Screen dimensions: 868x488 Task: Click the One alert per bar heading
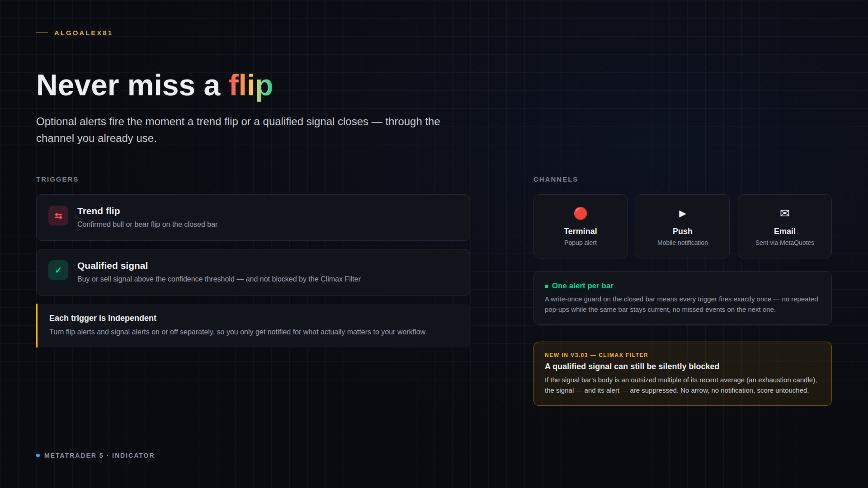tap(582, 286)
